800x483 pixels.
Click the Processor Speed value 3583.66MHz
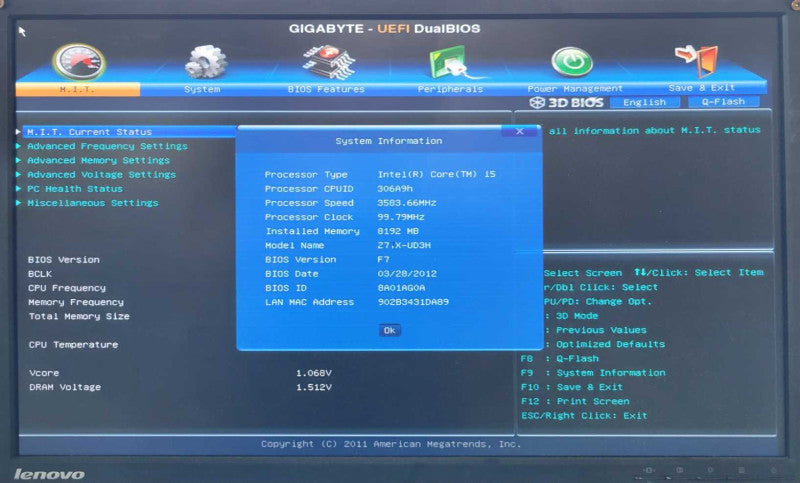[407, 203]
